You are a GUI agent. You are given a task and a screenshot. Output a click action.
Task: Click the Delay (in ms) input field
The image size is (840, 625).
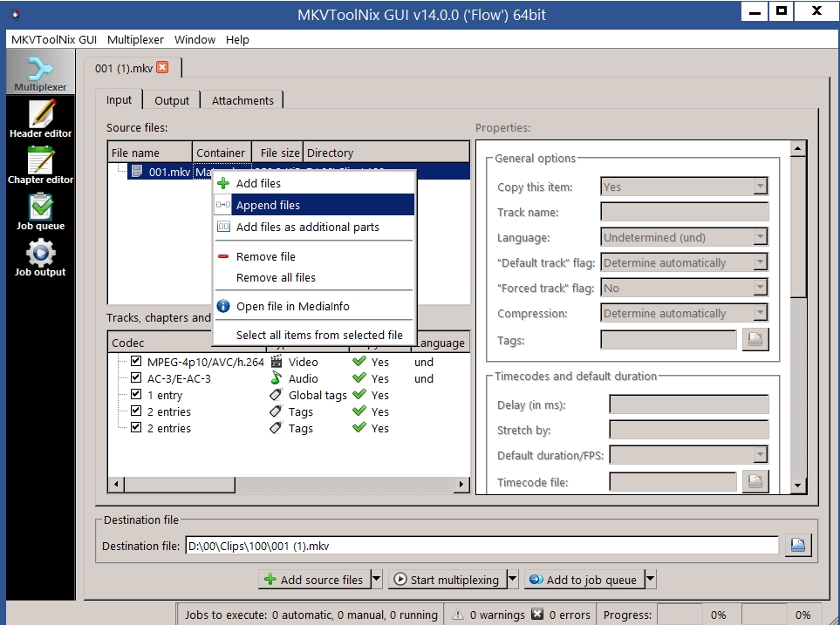(688, 404)
